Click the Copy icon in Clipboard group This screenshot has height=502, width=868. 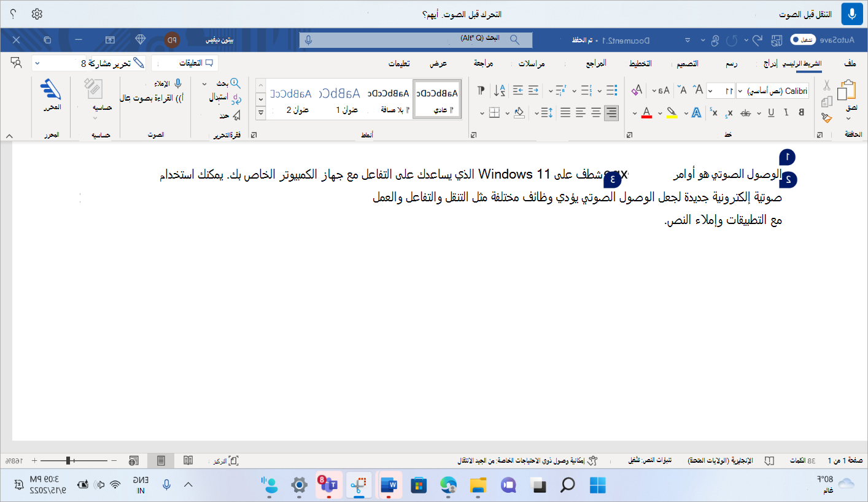(x=827, y=102)
